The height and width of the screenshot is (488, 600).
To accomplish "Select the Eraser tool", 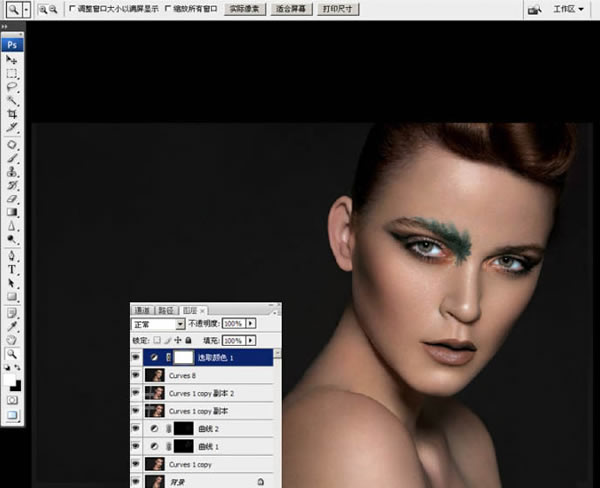I will (x=11, y=199).
